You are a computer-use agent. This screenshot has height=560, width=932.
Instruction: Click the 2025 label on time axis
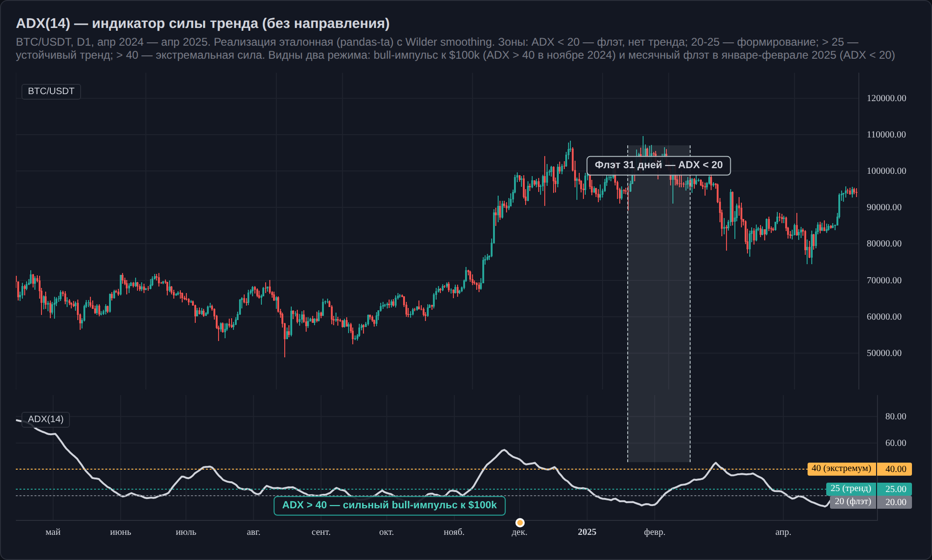(587, 532)
